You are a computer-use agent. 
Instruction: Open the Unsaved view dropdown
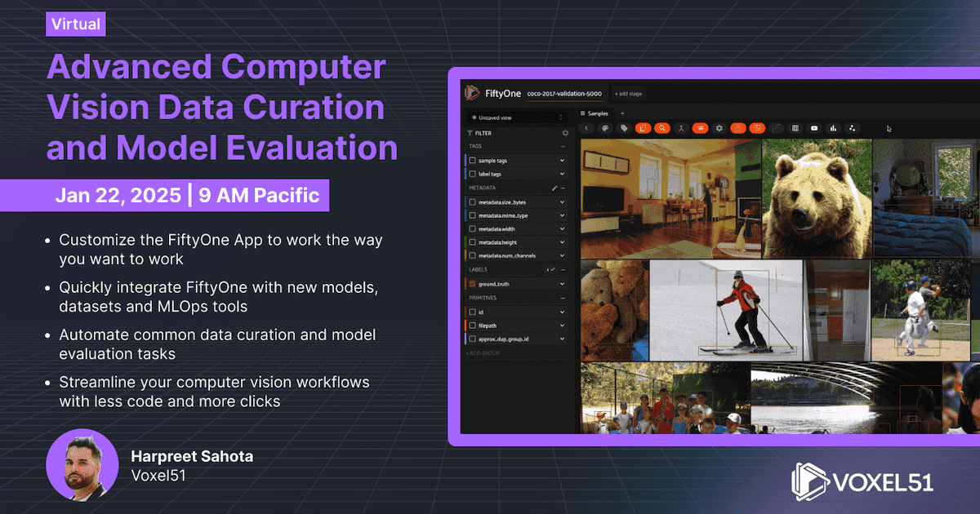tap(516, 117)
